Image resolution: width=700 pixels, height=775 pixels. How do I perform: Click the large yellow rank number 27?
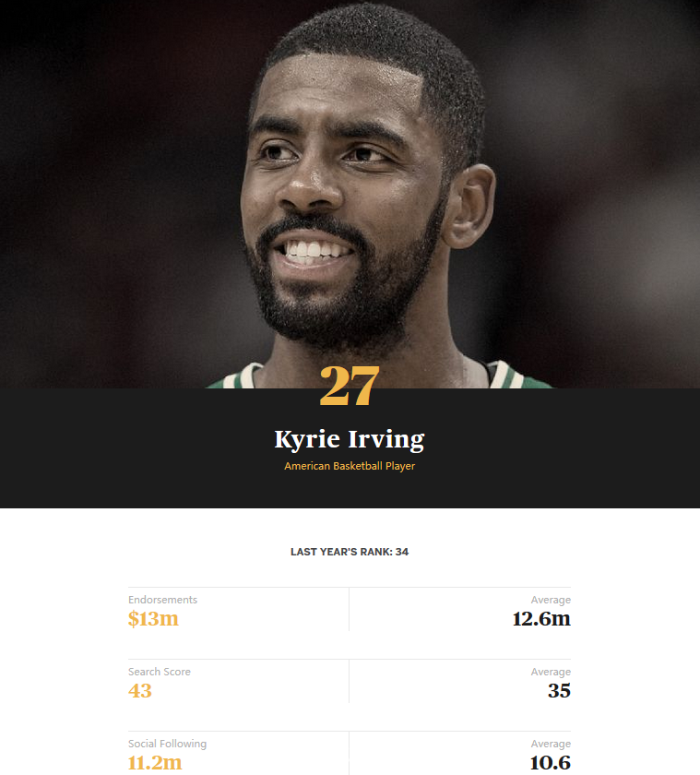350,386
